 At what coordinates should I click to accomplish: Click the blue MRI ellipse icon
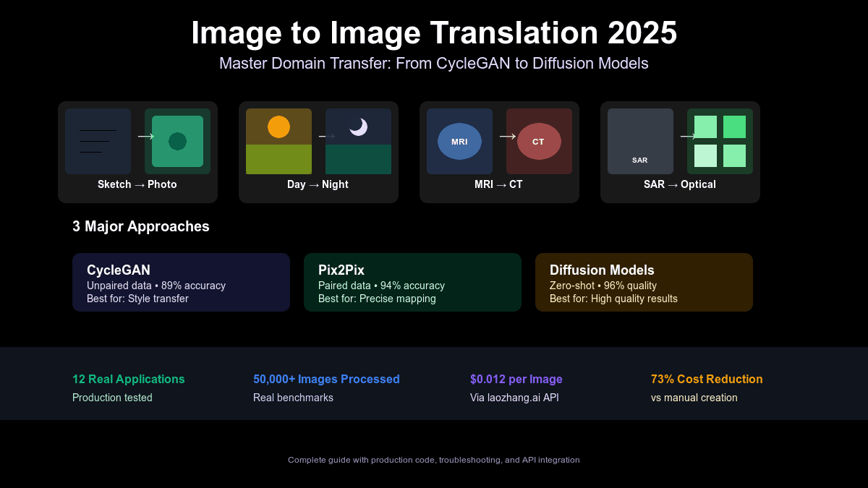pyautogui.click(x=459, y=141)
